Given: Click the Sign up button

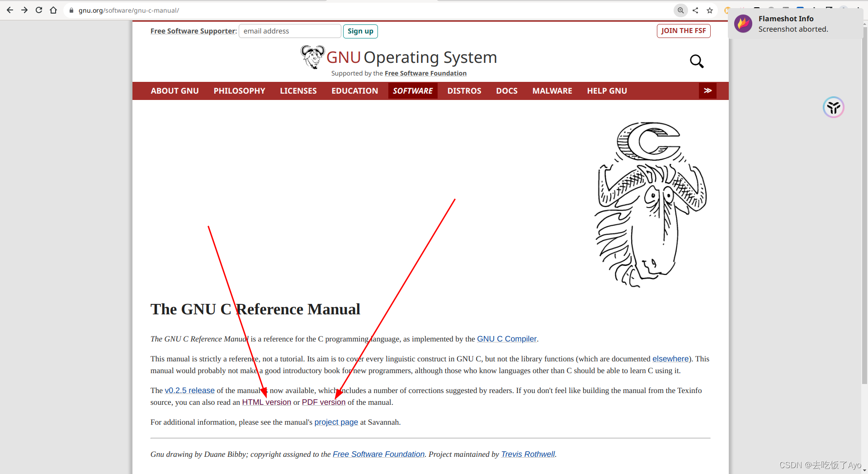Looking at the screenshot, I should coord(360,31).
